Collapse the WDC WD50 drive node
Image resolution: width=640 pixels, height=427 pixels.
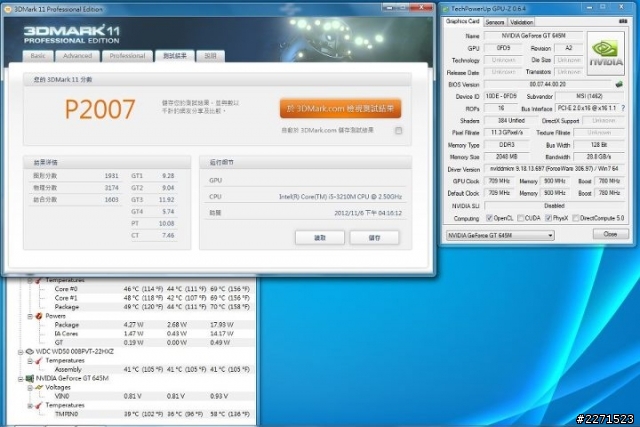pyautogui.click(x=20, y=352)
